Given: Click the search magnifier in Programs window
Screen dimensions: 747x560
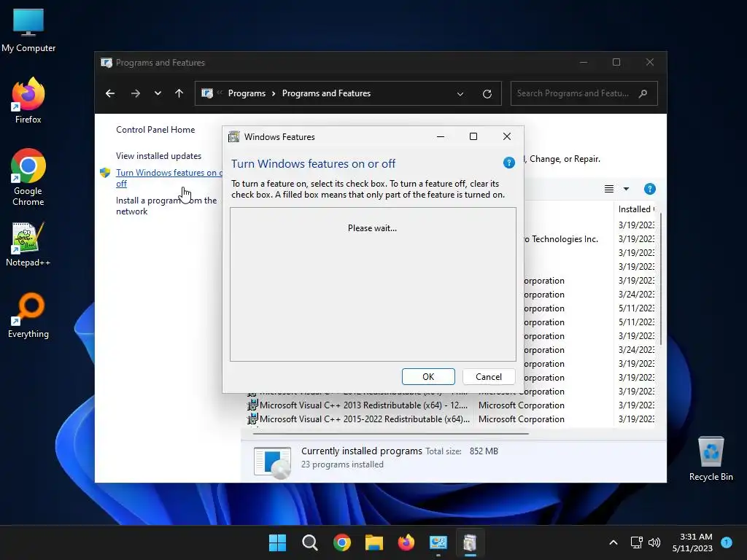Looking at the screenshot, I should (643, 93).
